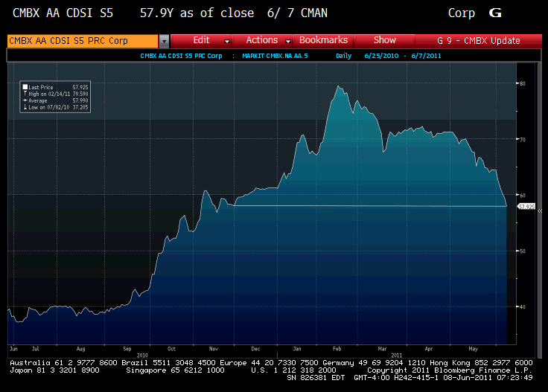Click the Nov x-axis label
Image resolution: width=548 pixels, height=392 pixels.
coord(214,349)
